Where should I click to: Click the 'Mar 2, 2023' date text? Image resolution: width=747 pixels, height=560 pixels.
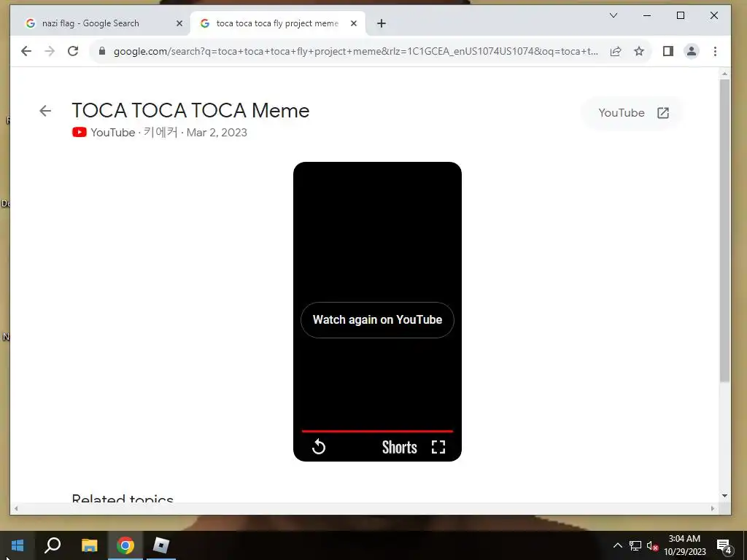(217, 133)
